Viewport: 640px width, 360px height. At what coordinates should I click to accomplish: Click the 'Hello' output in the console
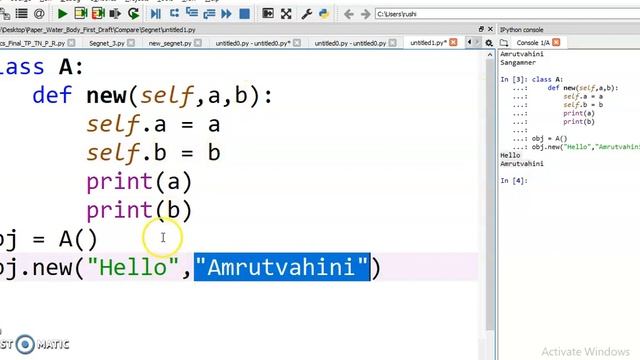click(x=510, y=156)
